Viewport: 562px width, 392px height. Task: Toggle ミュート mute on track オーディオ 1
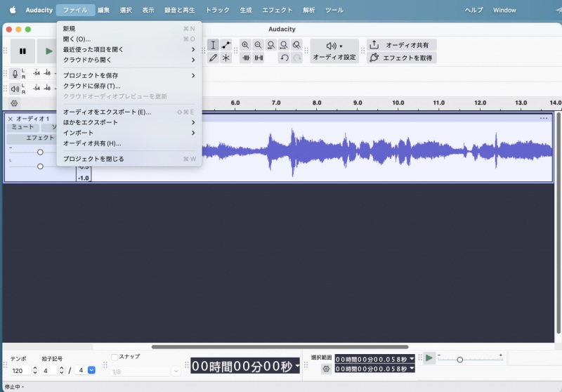point(23,127)
